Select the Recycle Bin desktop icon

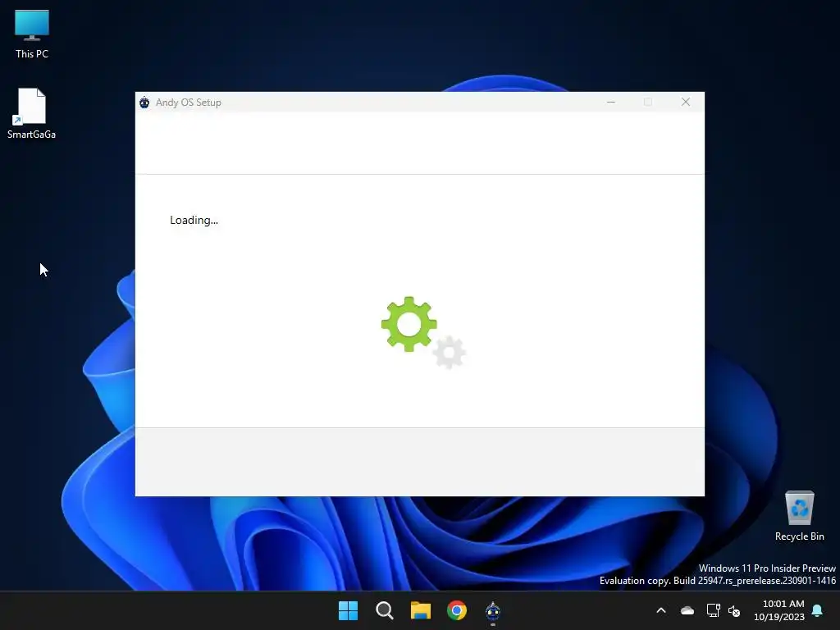pos(799,516)
